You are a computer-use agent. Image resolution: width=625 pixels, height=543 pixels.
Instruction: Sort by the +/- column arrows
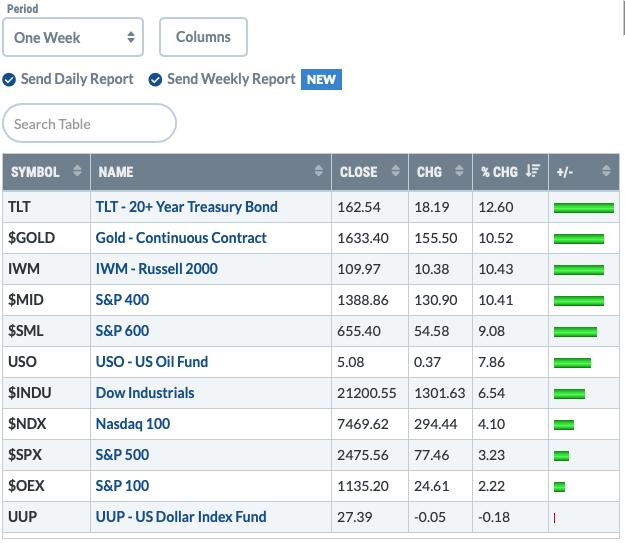(606, 171)
